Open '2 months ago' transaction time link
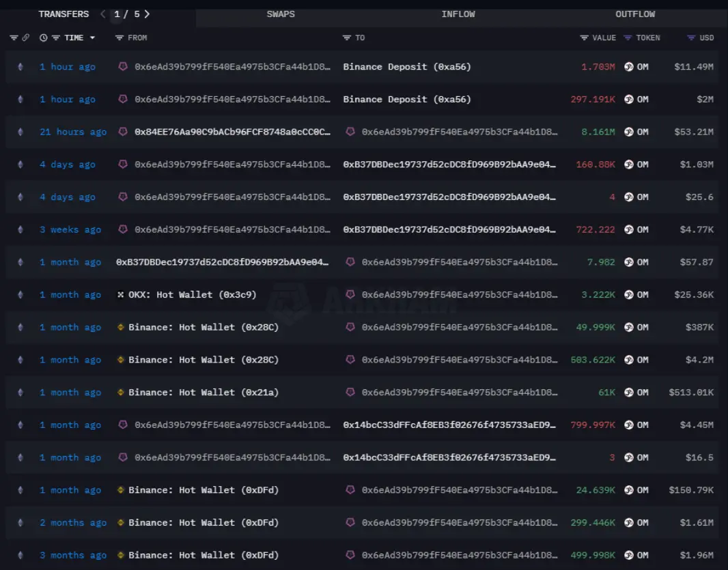This screenshot has width=728, height=570. 73,523
